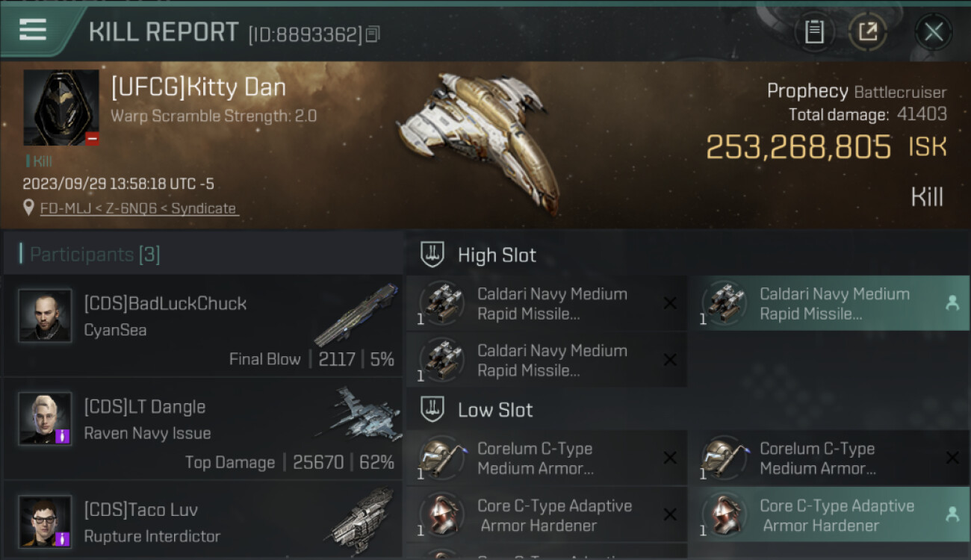This screenshot has width=971, height=560.
Task: Select highlighted Core C-Type Adaptive Armor Hardener
Action: coord(828,514)
